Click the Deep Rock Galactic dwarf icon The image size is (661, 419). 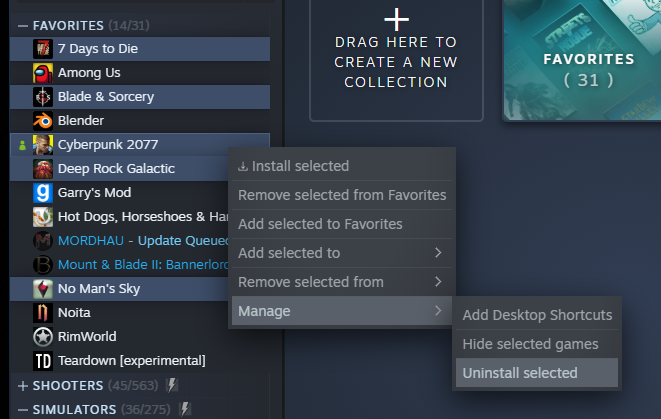(x=43, y=169)
